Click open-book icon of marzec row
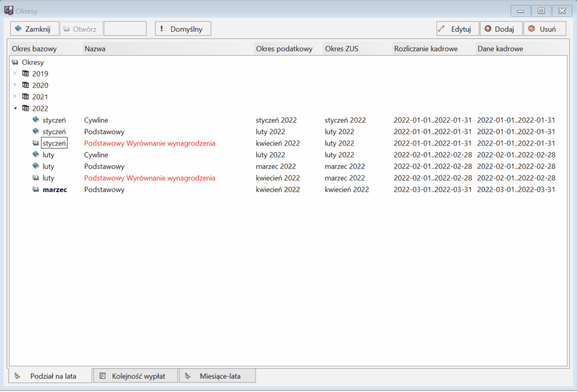Viewport: 577px width, 392px height. click(36, 189)
